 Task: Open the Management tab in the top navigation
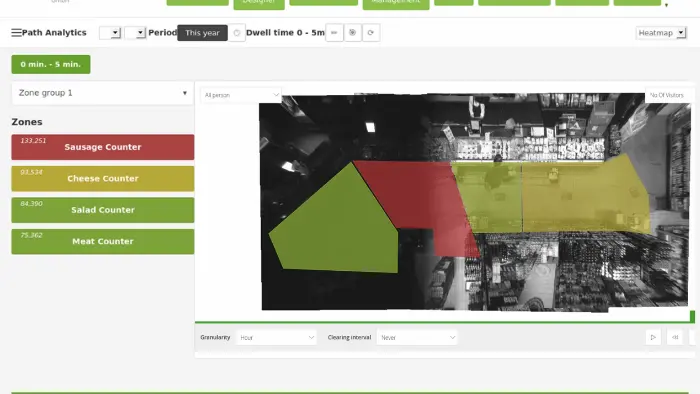[x=396, y=4]
